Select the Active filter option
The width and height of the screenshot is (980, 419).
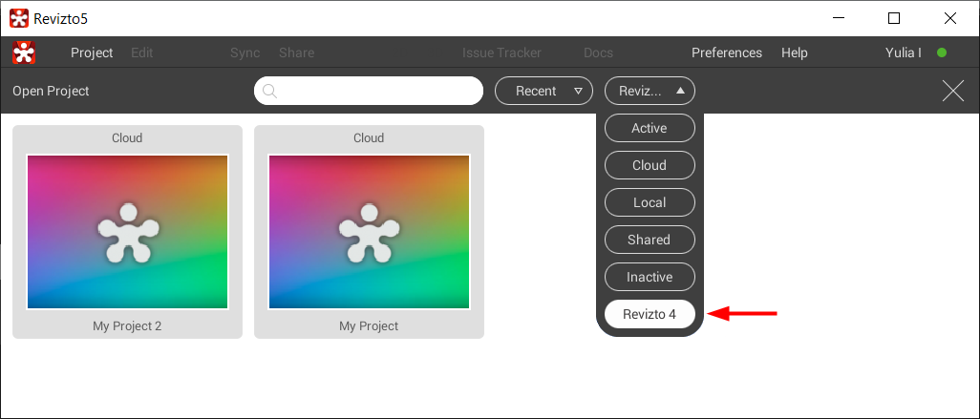pos(650,128)
